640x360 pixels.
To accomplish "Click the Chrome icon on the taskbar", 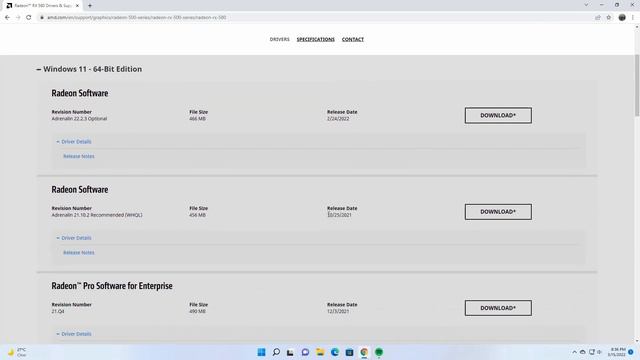I will (x=364, y=352).
